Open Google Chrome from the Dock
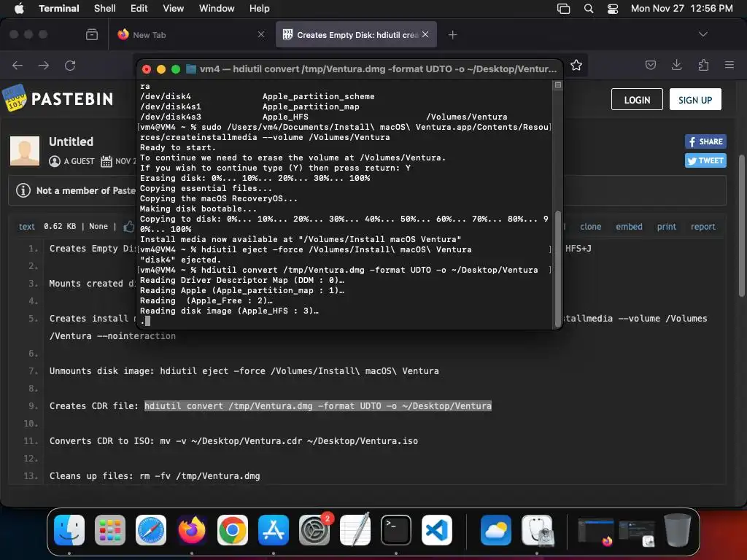Image resolution: width=747 pixels, height=560 pixels. point(233,529)
